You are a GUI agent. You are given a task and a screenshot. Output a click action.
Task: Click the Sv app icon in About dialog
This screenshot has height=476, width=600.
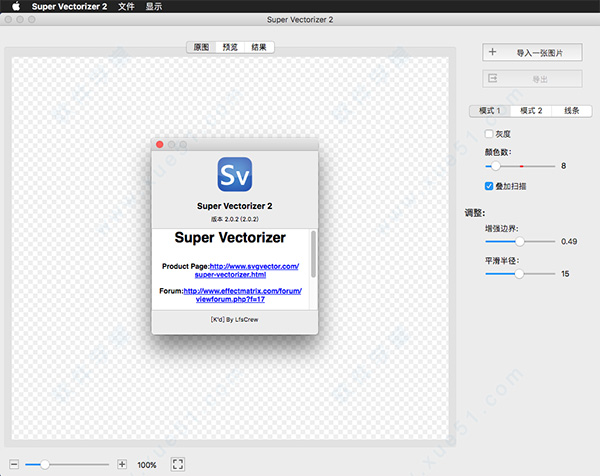[235, 174]
